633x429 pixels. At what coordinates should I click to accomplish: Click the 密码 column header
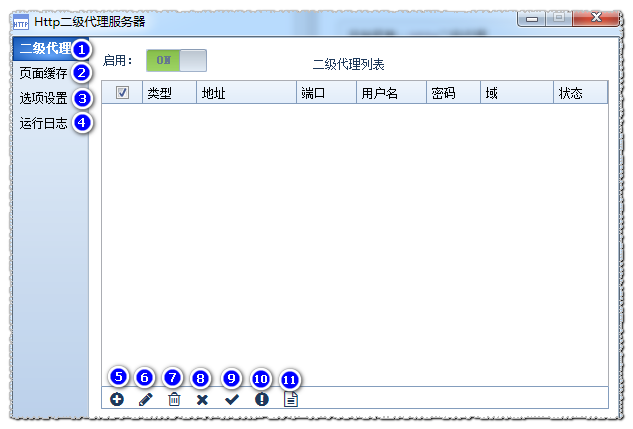[443, 93]
